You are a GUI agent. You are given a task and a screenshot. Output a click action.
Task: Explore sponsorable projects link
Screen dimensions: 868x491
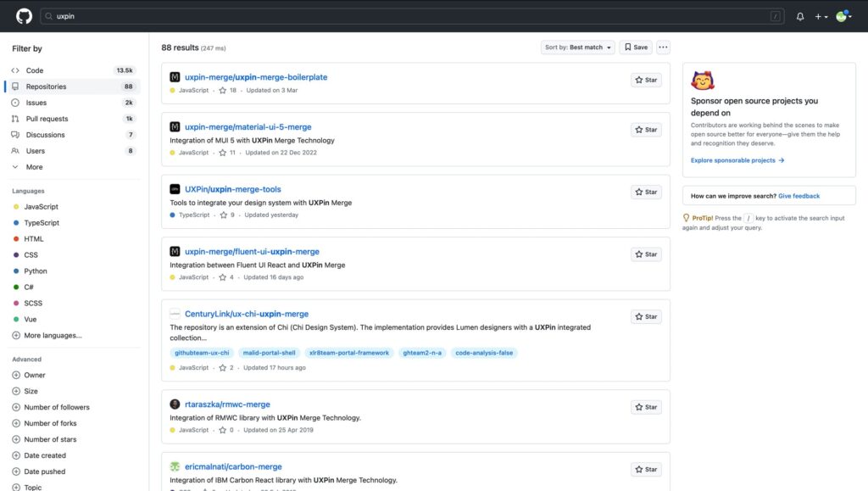[737, 160]
